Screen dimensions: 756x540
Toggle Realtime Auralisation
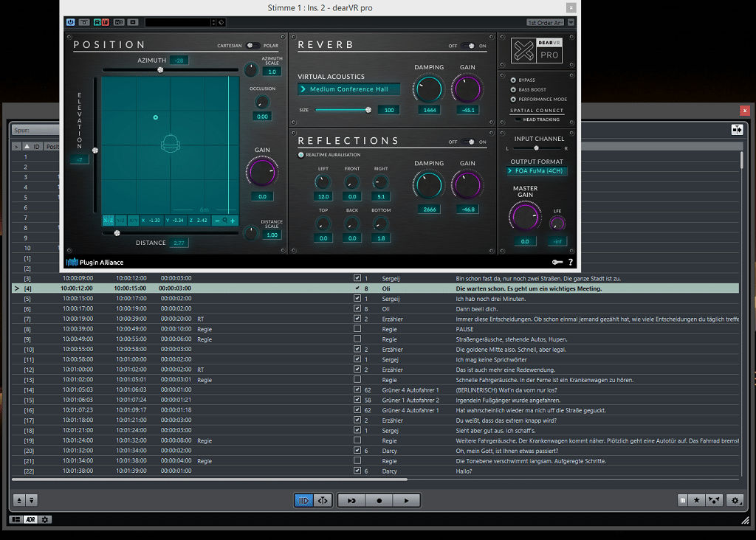[301, 155]
